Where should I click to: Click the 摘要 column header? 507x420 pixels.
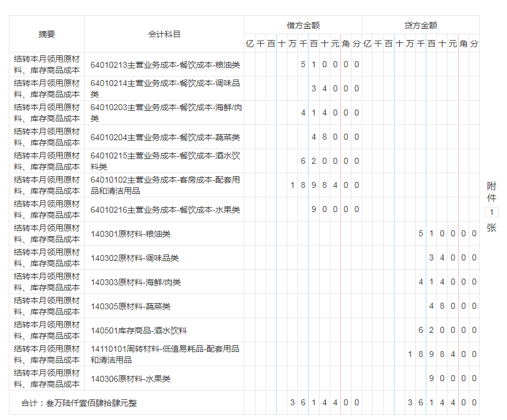pos(47,34)
